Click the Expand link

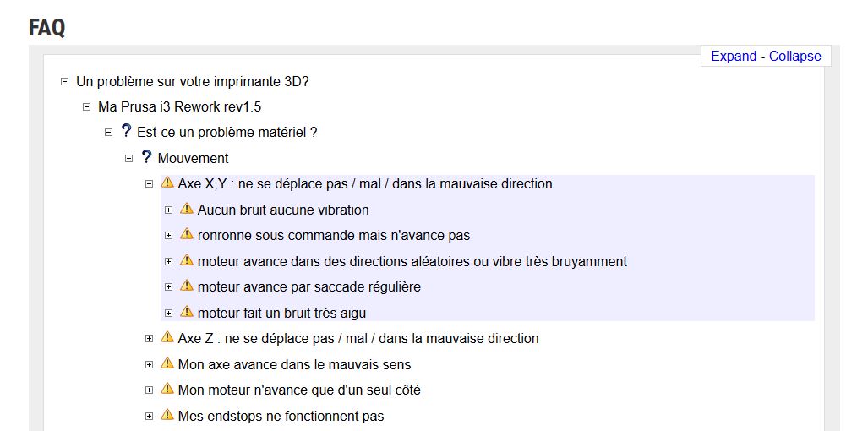click(x=734, y=56)
